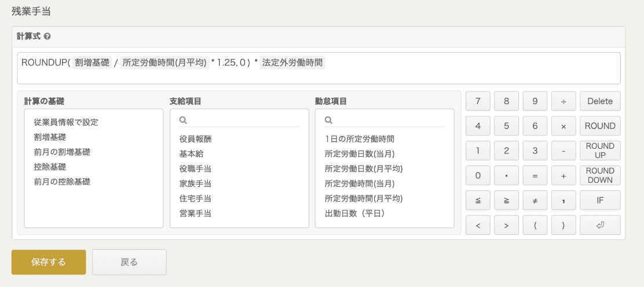Click the equals = key

tap(535, 175)
